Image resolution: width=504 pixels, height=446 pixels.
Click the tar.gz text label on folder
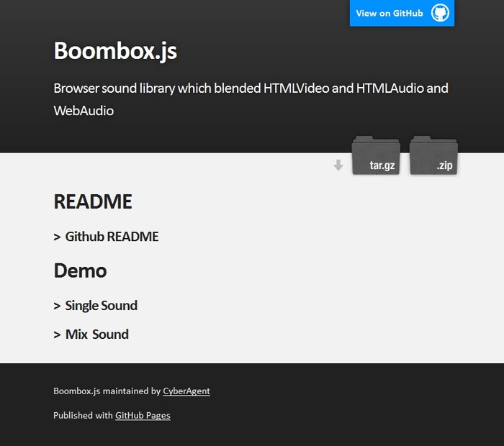pos(382,165)
